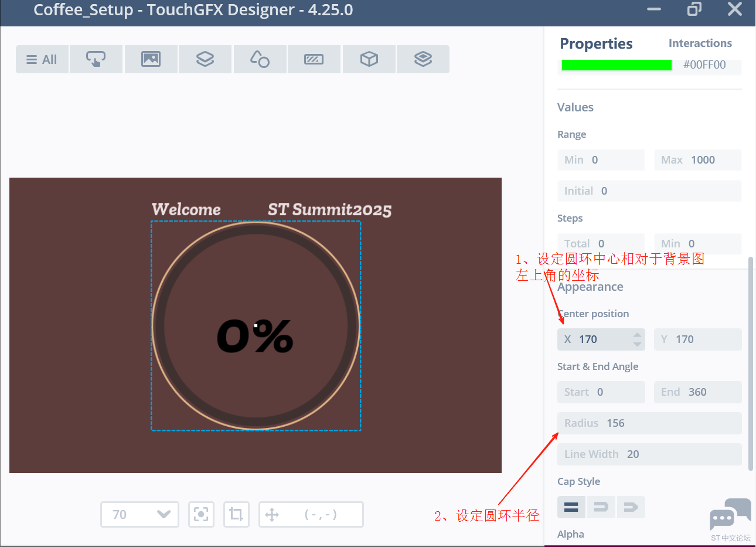Edit the End angle 360 field

pos(698,392)
